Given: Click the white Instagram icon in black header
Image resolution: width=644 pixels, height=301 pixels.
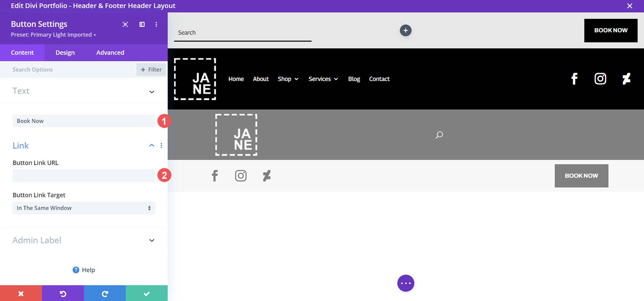Looking at the screenshot, I should (x=600, y=79).
